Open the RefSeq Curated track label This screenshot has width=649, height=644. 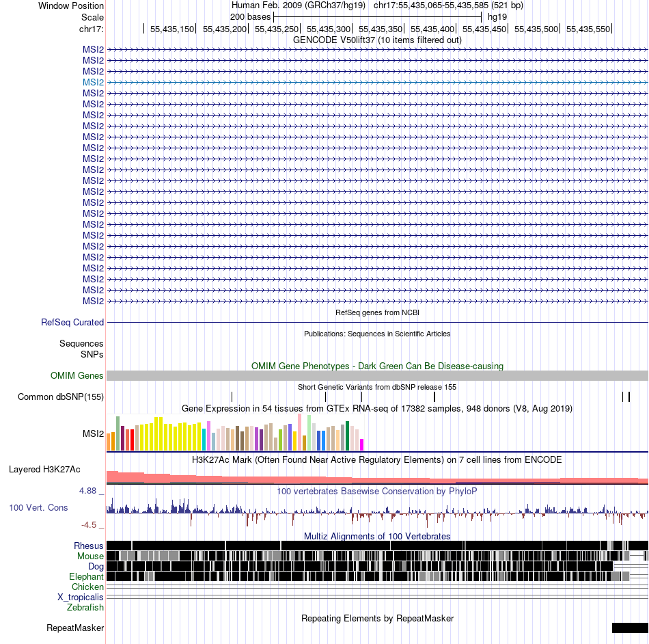pos(72,322)
